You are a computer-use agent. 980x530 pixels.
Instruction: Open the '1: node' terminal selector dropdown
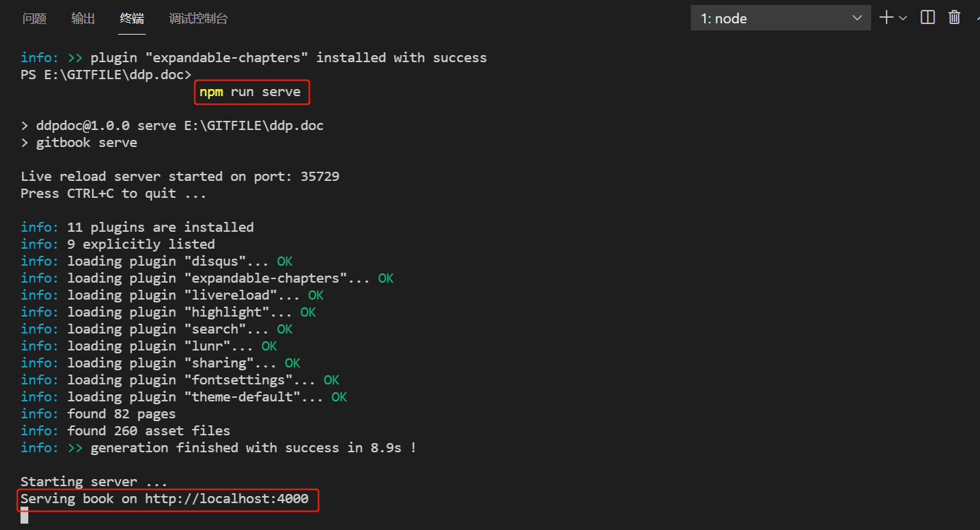[780, 18]
